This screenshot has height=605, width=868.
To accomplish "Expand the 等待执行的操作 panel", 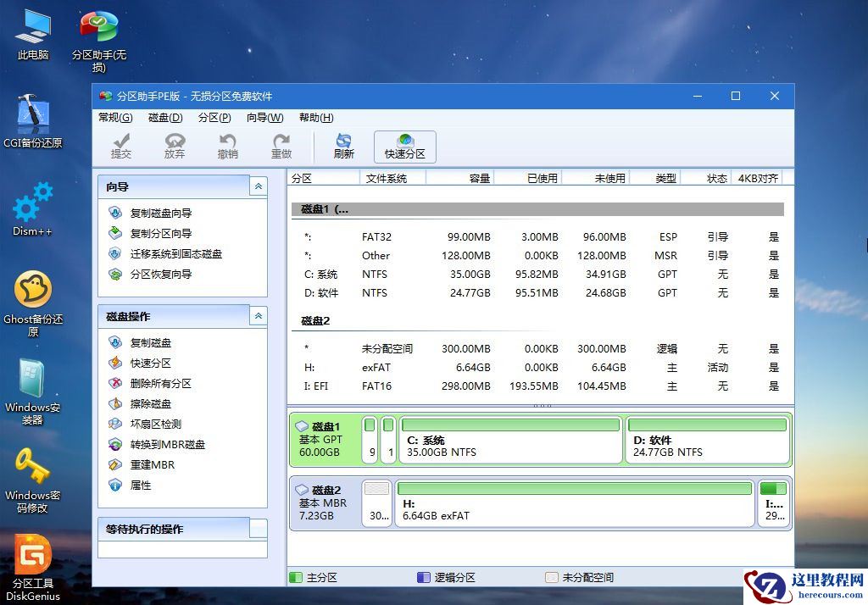I will pos(258,529).
